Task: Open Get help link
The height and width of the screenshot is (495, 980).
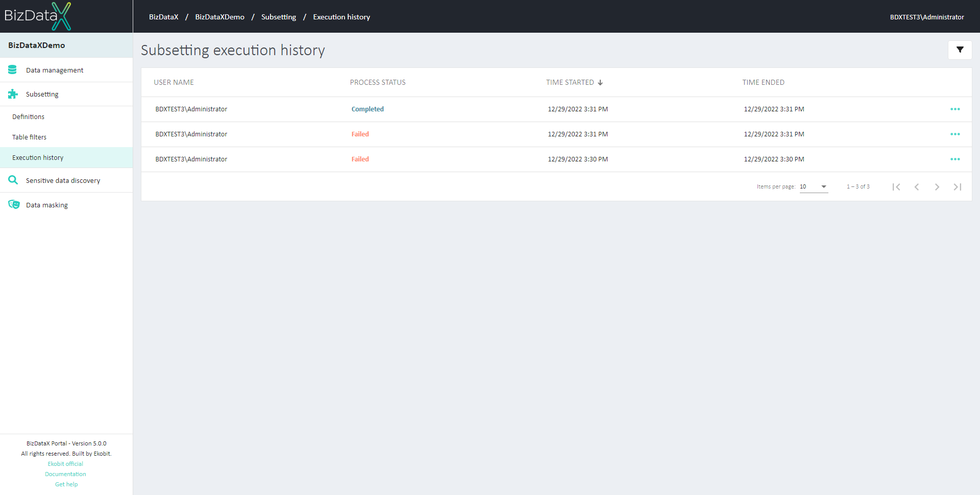Action: click(66, 484)
